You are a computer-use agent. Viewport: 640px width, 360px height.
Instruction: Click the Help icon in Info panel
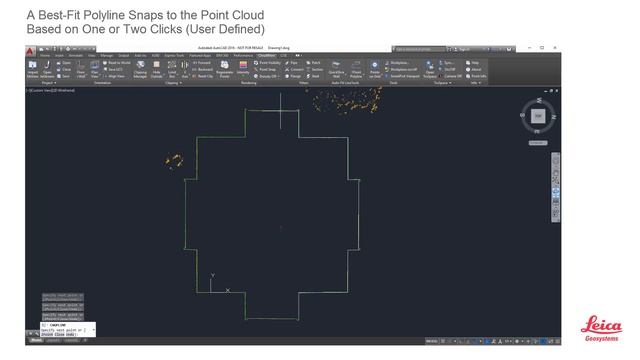coord(473,63)
